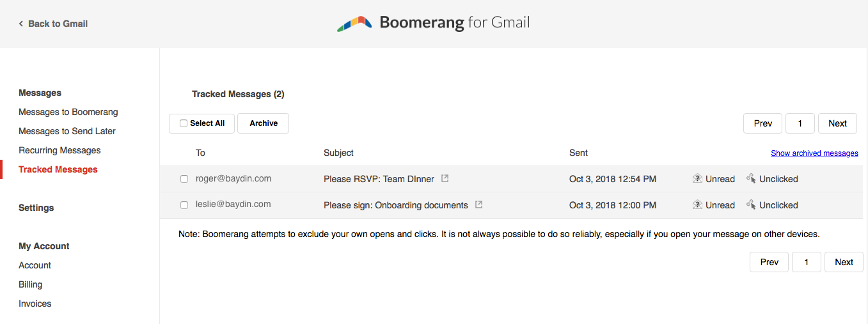Open Messages to Send Later
868x324 pixels.
click(67, 131)
